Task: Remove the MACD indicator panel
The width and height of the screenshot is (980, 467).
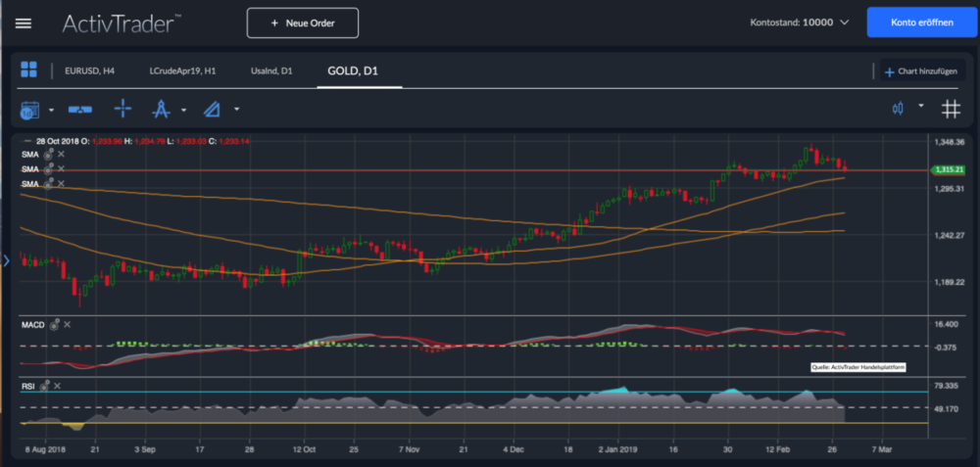Action: [x=68, y=325]
